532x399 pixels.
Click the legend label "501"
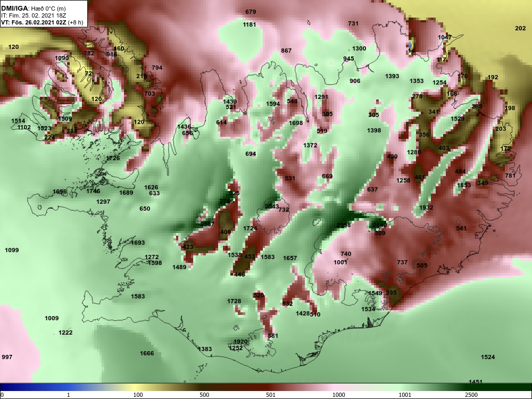click(270, 395)
